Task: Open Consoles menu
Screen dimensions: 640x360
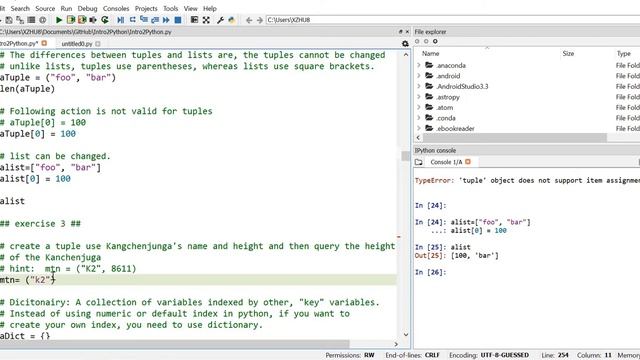Action: point(116,8)
